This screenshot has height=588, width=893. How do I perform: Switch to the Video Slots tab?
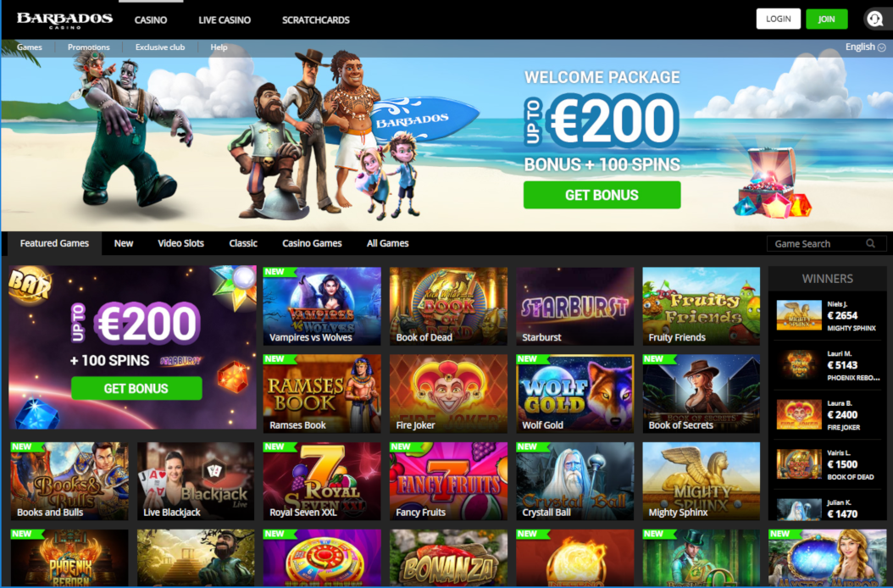click(x=180, y=243)
